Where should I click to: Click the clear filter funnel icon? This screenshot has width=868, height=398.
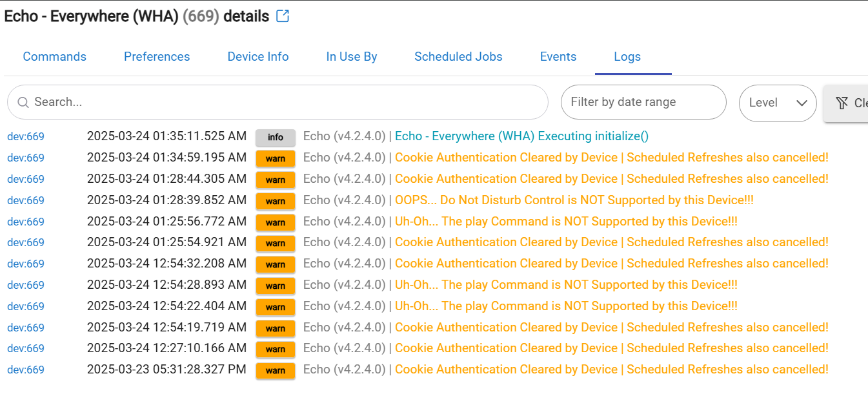click(842, 103)
